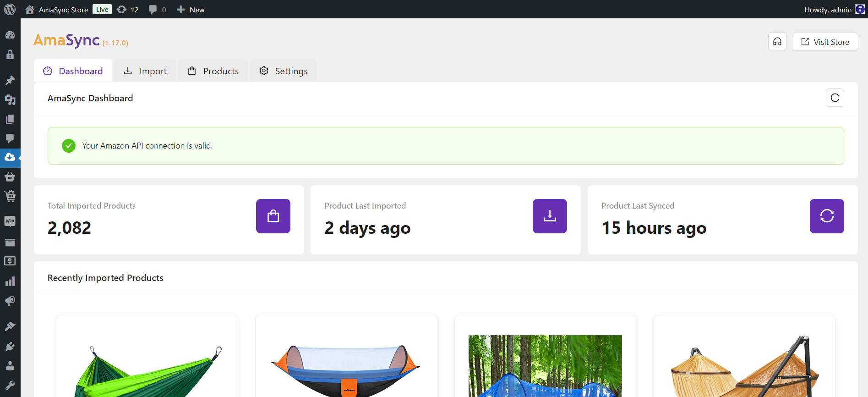The height and width of the screenshot is (397, 868).
Task: Switch to the Import tab
Action: pyautogui.click(x=145, y=71)
